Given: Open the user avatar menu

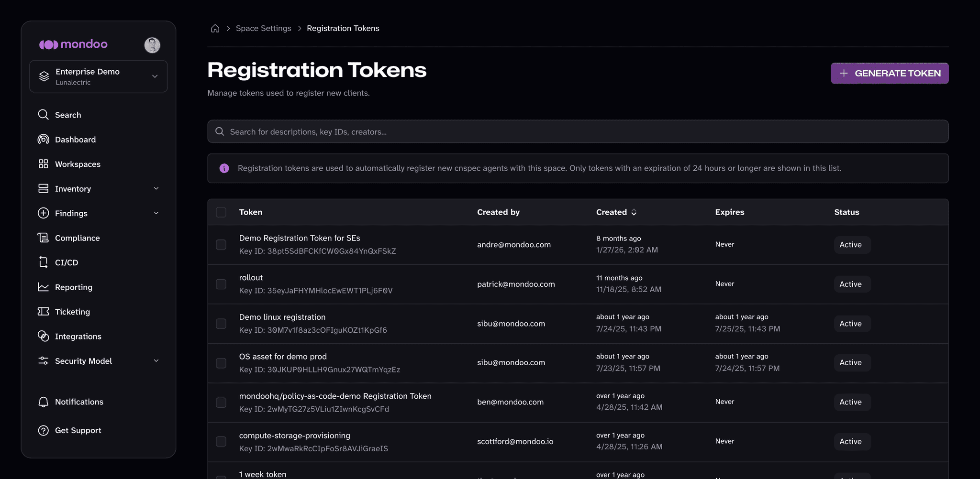Looking at the screenshot, I should (x=152, y=45).
